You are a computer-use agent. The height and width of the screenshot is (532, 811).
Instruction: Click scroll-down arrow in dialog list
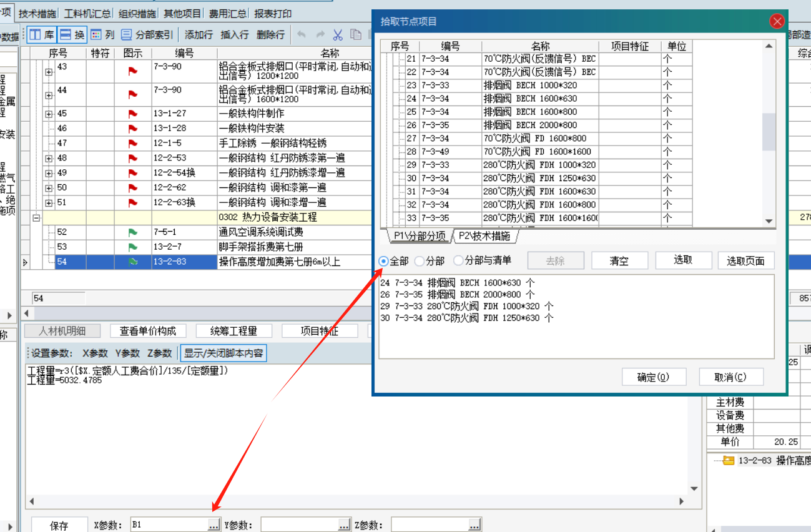click(x=769, y=221)
